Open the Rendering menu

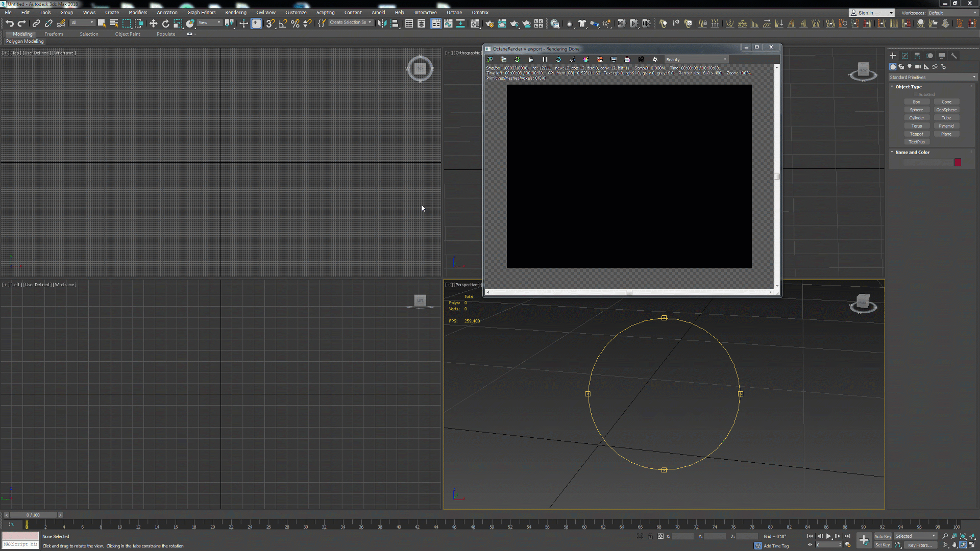click(235, 12)
